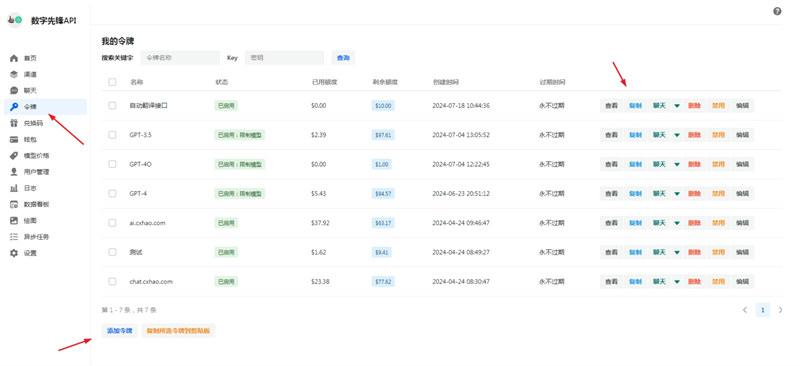
Task: Click 查看 for the GPT-3.5 token
Action: click(x=611, y=135)
